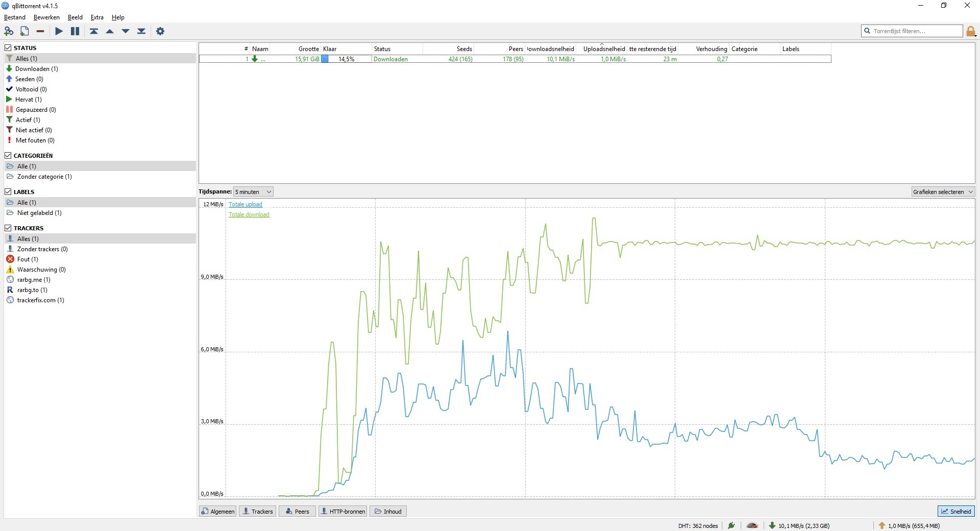Viewport: 980px width, 531px height.
Task: Select the Niet actief (0) filter
Action: [x=100, y=130]
